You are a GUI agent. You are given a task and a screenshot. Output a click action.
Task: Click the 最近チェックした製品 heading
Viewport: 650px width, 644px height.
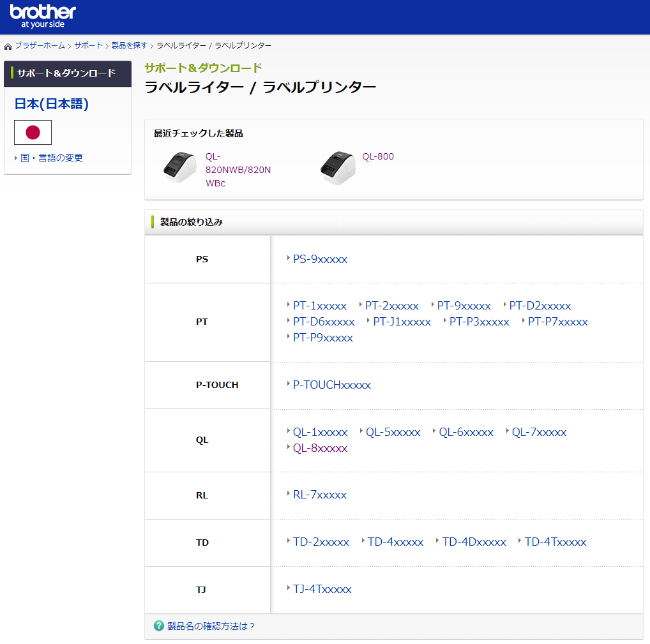click(198, 133)
